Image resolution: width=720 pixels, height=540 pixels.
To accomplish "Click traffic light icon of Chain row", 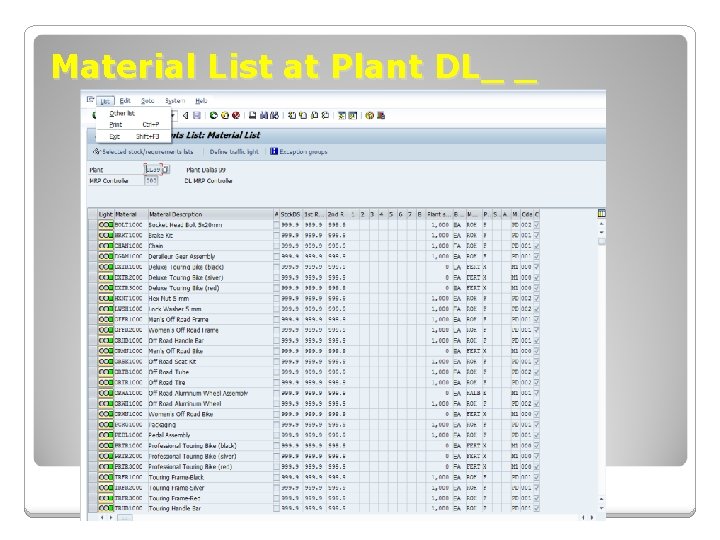I will (x=106, y=246).
